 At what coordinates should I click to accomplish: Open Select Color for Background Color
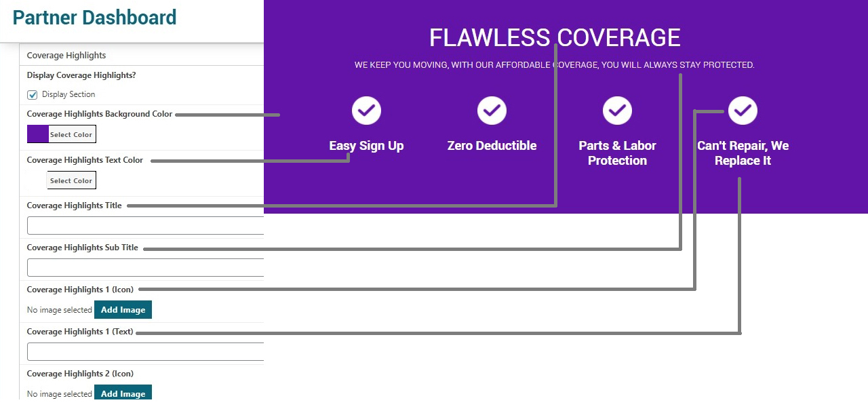pos(71,134)
